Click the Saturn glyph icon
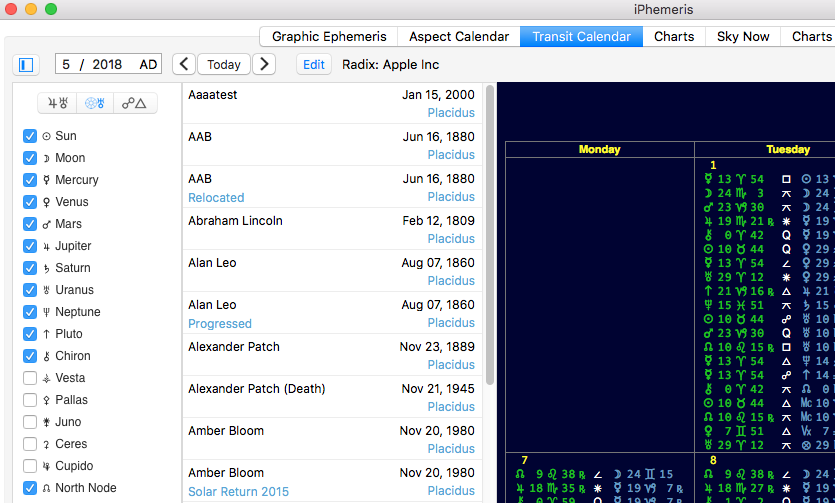The width and height of the screenshot is (835, 503). (x=46, y=268)
